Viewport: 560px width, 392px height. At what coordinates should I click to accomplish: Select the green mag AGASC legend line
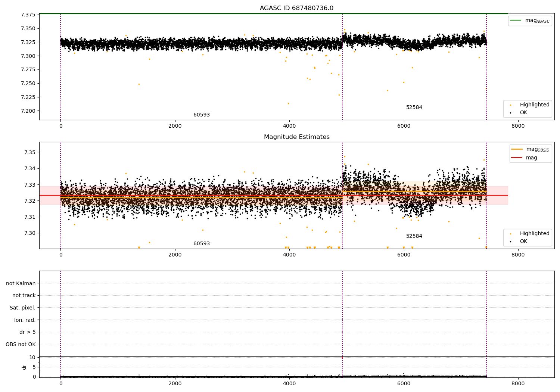(516, 21)
